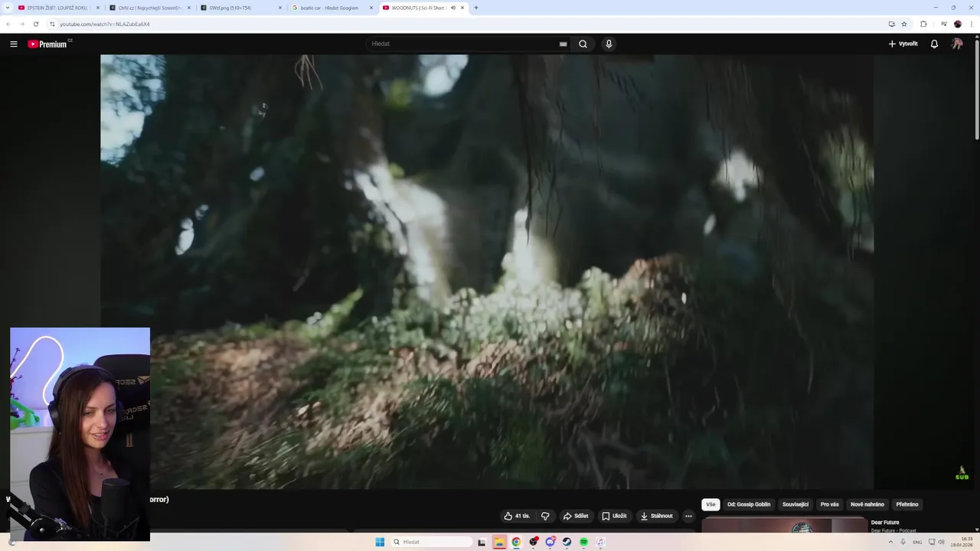This screenshot has height=551, width=980.
Task: Select the Vše filter chip
Action: [x=710, y=504]
